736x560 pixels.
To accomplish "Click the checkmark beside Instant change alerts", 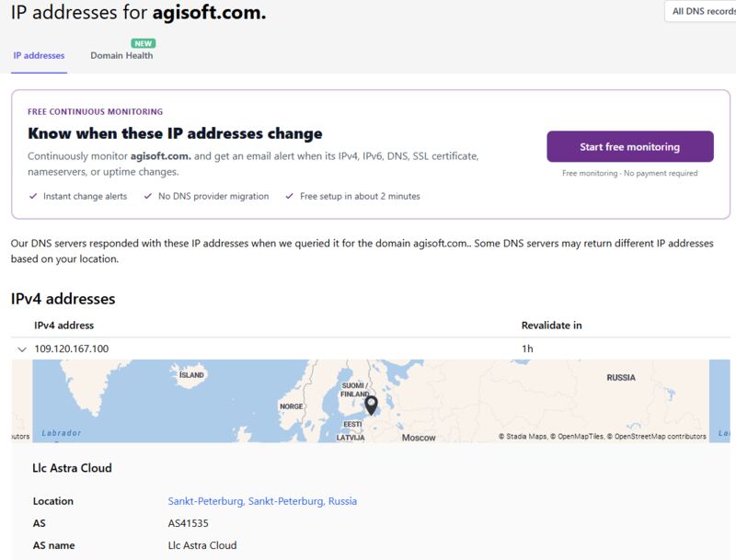I will (x=33, y=196).
